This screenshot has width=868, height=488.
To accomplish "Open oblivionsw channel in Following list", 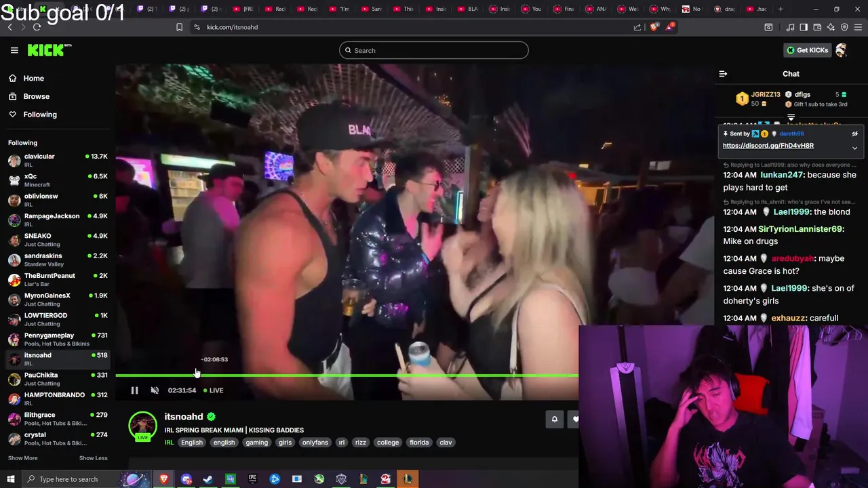I will coord(58,200).
